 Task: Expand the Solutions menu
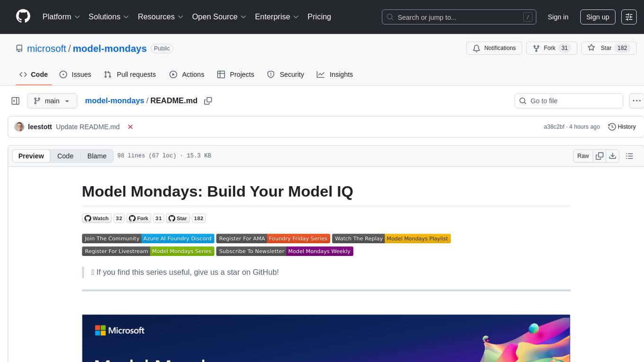[109, 17]
